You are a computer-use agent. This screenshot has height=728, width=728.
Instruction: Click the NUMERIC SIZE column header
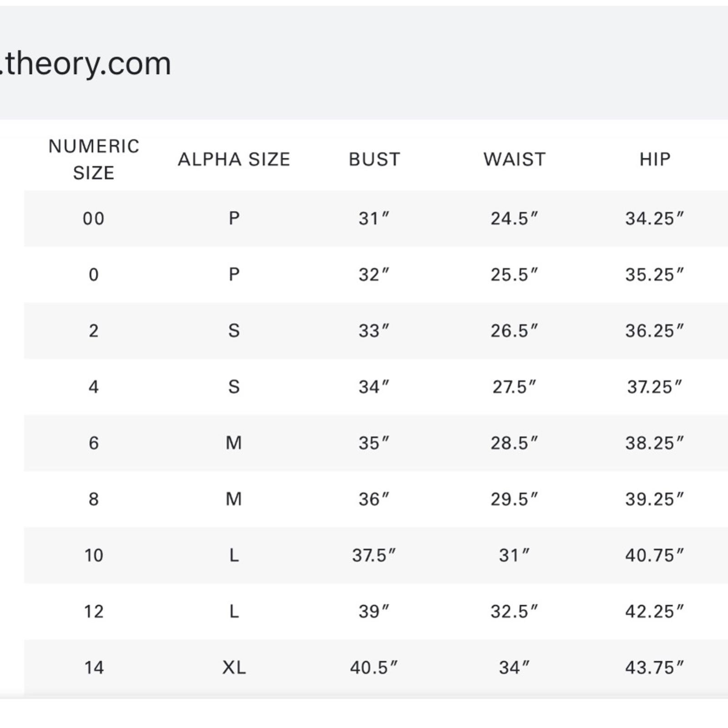(94, 159)
